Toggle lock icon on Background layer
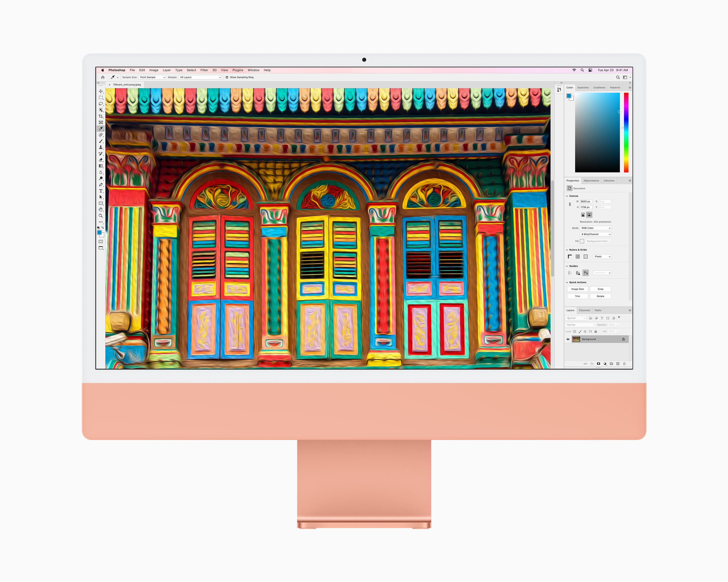 (x=623, y=339)
